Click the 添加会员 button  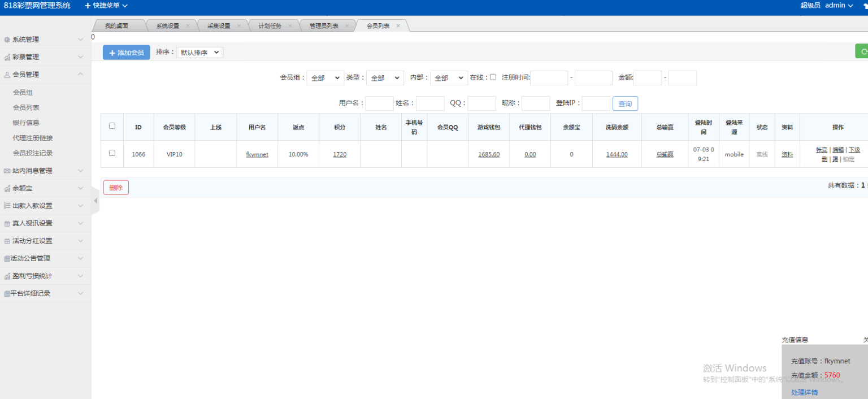tap(125, 52)
